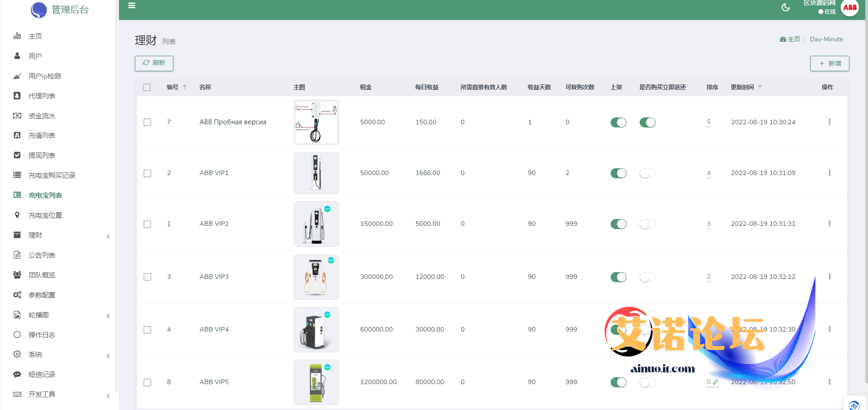This screenshot has height=410, width=868.
Task: Open row actions menu for ABB VIP1
Action: pos(829,173)
